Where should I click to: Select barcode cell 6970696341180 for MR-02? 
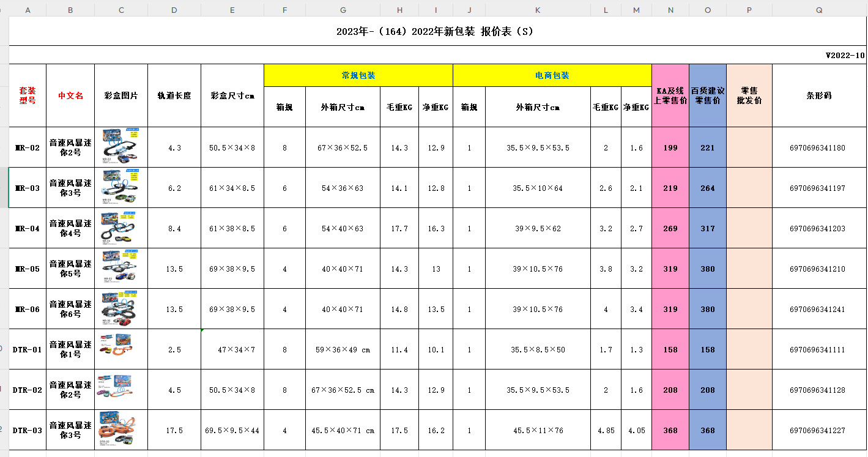(x=819, y=147)
